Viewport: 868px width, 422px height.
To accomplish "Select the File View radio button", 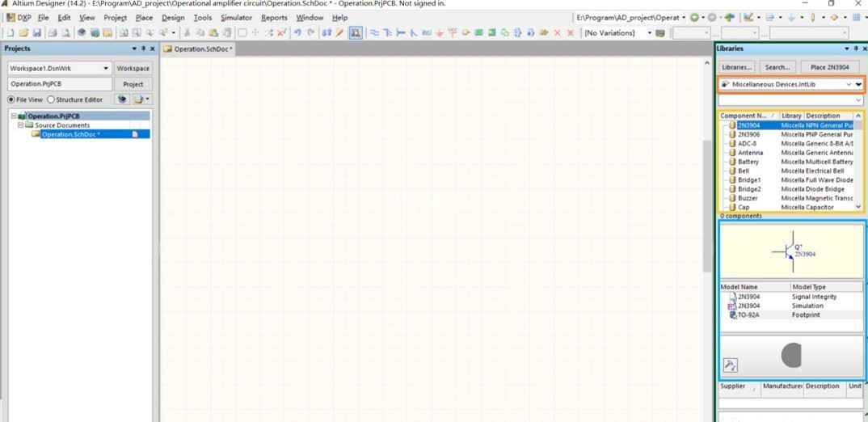I will (11, 99).
